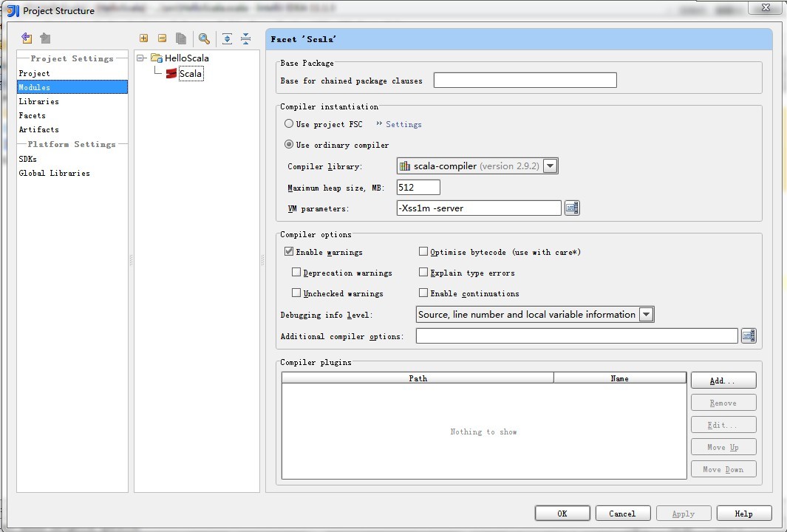Select Use ordinary compiler radio button
This screenshot has height=532, width=787.
pyautogui.click(x=289, y=145)
